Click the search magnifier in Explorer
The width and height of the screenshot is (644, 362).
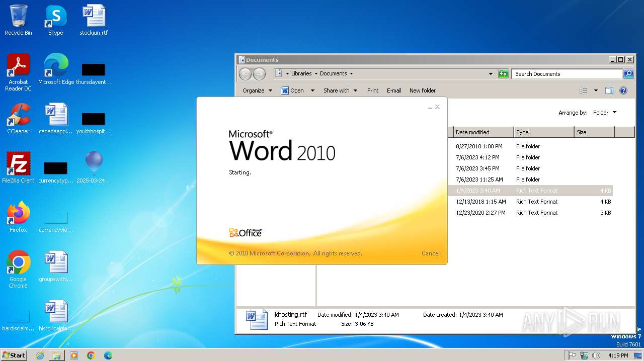point(628,74)
